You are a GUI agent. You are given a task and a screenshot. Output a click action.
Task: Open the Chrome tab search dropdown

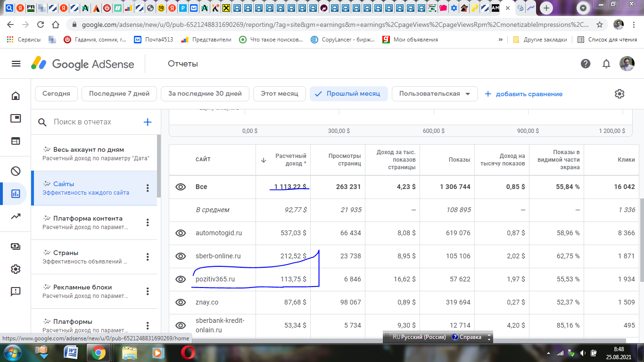point(584,8)
